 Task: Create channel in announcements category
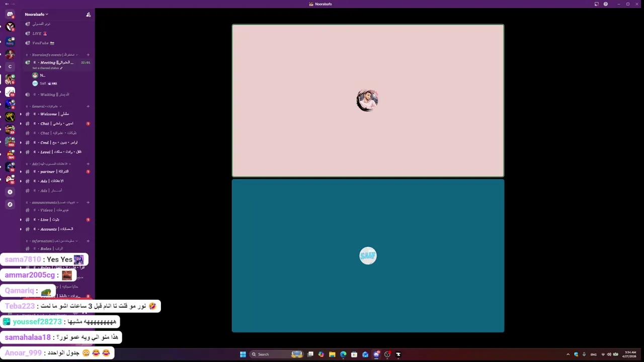click(x=88, y=203)
